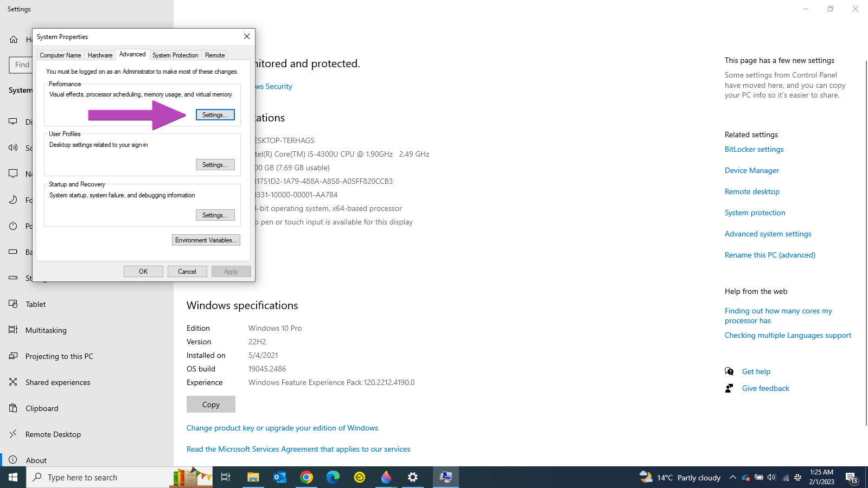Open File Explorer from taskbar
Viewport: 868px width, 488px height.
[253, 477]
